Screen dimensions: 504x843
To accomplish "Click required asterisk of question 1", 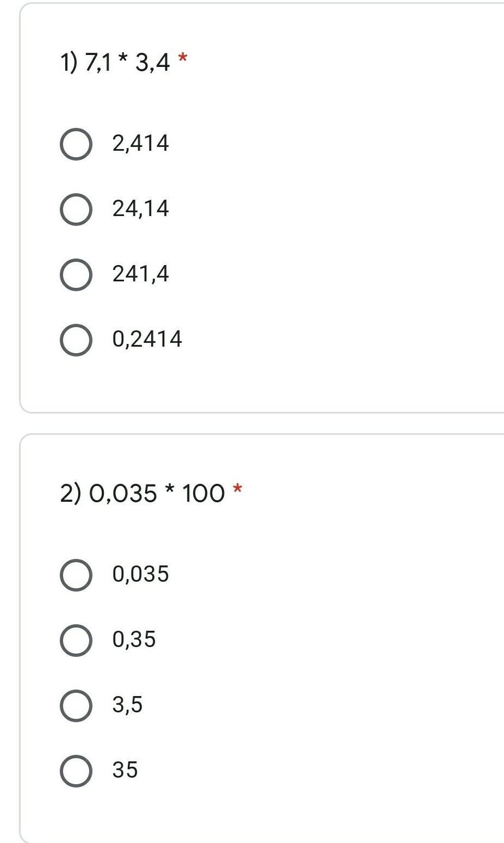I will click(183, 58).
